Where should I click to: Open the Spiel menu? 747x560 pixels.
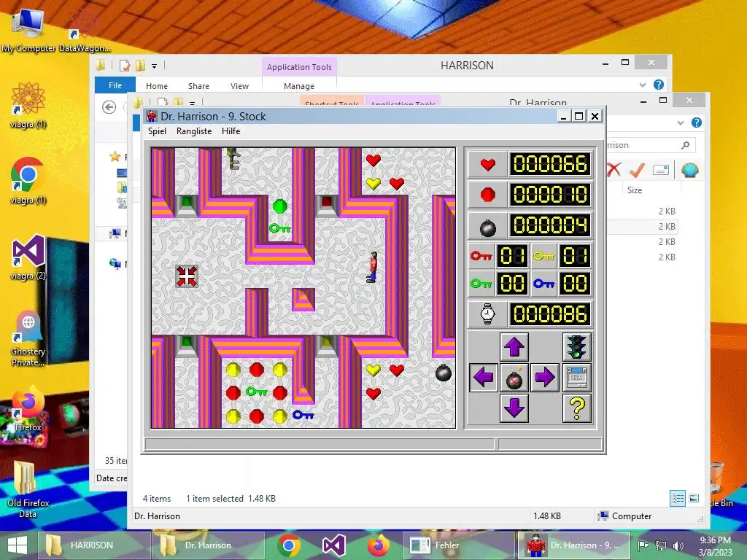(157, 131)
